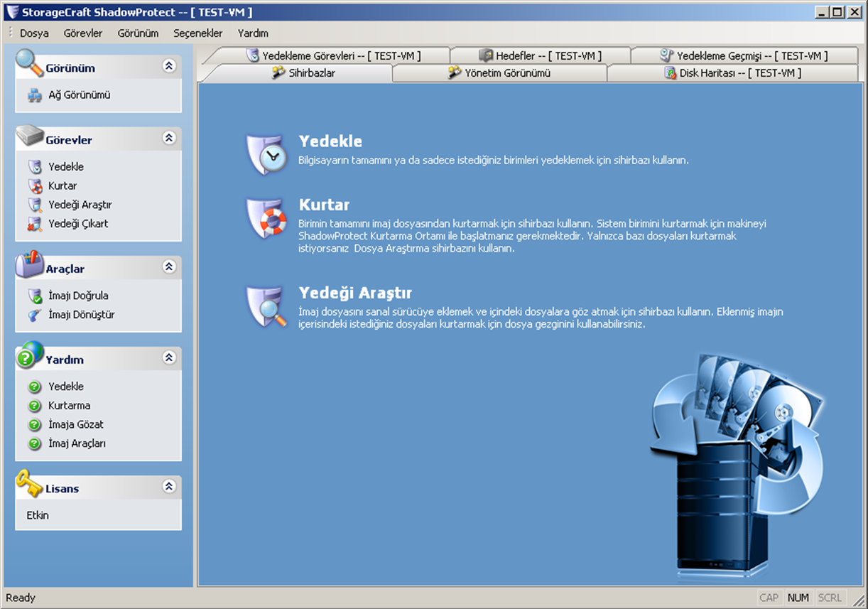
Task: Click the Ready status bar text
Action: click(x=20, y=598)
